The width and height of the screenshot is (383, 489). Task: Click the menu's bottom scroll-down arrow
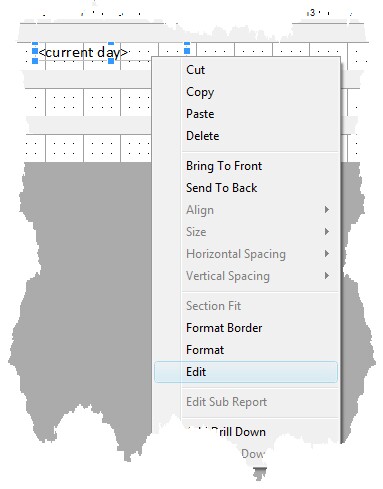(x=260, y=472)
